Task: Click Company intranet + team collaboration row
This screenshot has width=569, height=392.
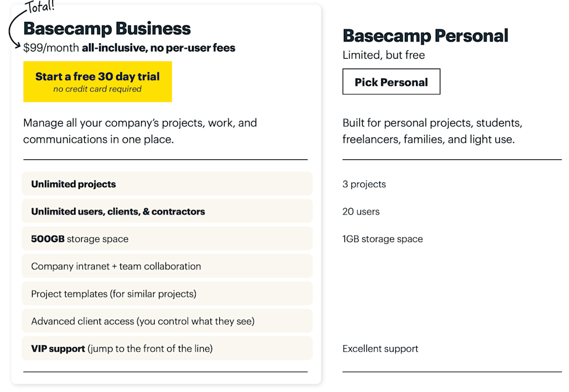Action: click(x=167, y=266)
